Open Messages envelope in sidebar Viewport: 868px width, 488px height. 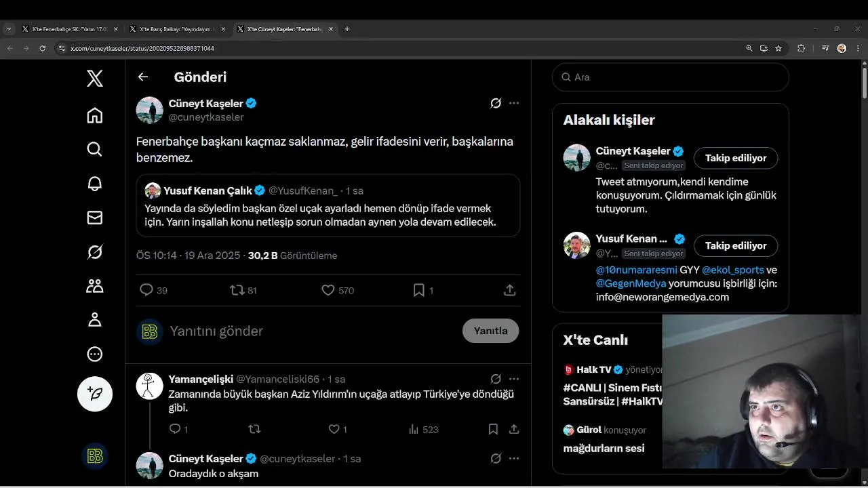[95, 218]
